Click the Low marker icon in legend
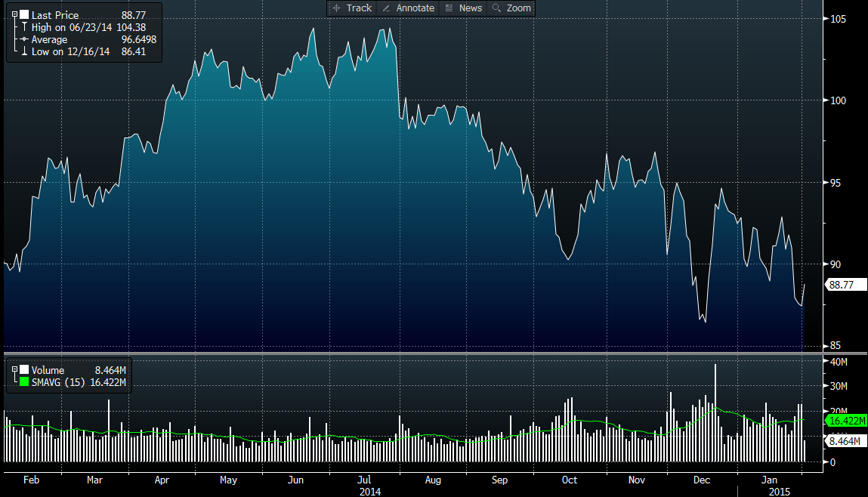The width and height of the screenshot is (868, 497). point(24,52)
